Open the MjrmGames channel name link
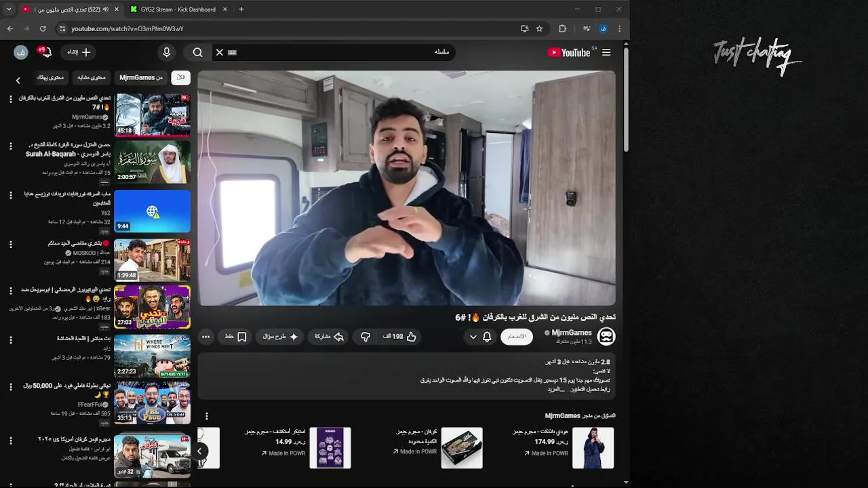 [572, 333]
